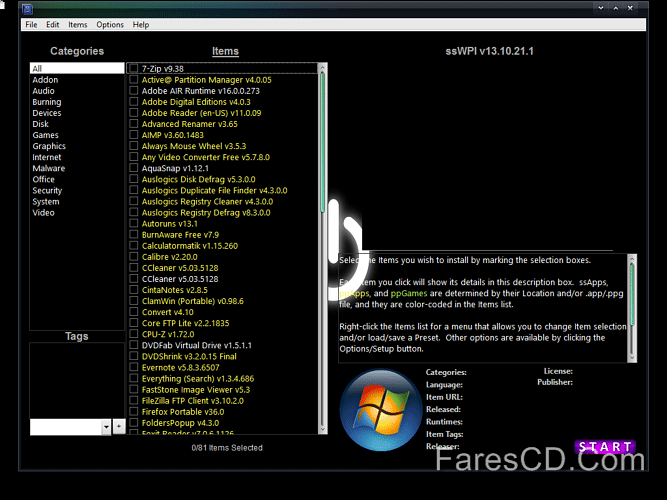Screen dimensions: 667x500
Task: Check the 7-Zip v9.38 checkbox
Action: tap(134, 68)
